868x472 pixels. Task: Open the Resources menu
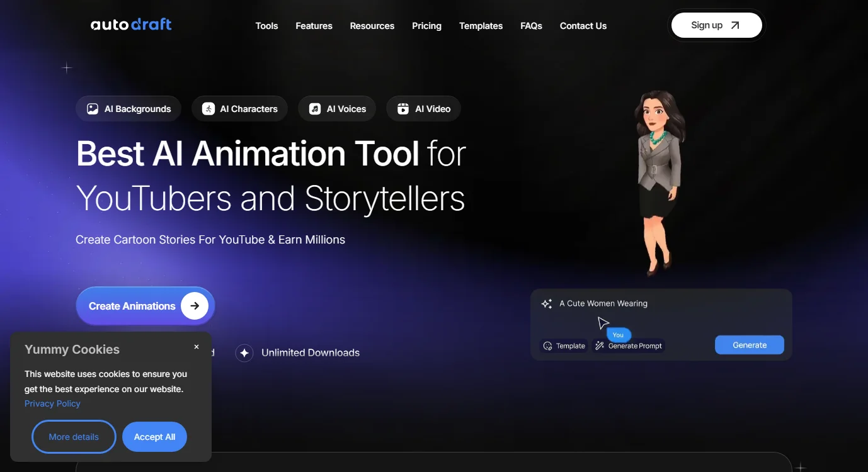(372, 26)
